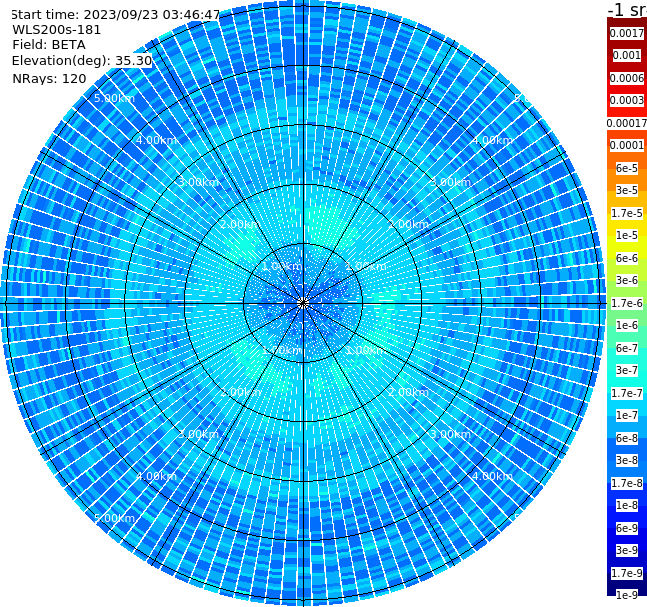647x607 pixels.
Task: Select the Elevation(deg): 35.30 text
Action: (x=82, y=61)
